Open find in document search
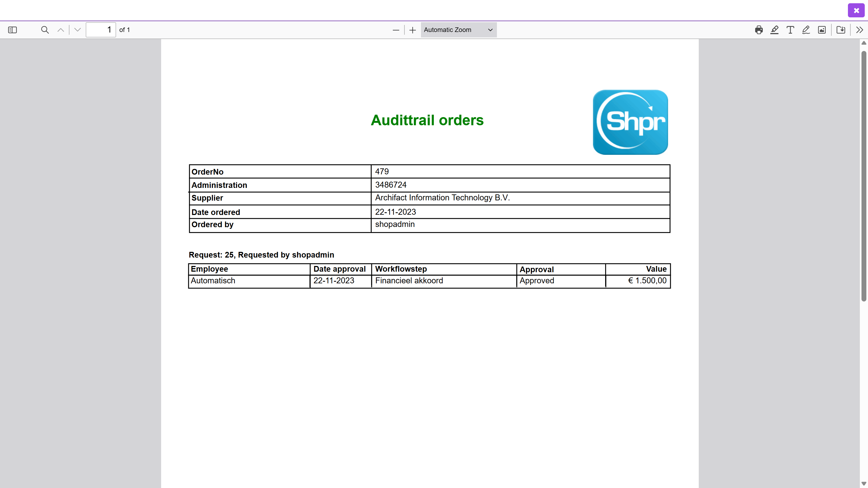The height and width of the screenshot is (488, 868). [45, 30]
